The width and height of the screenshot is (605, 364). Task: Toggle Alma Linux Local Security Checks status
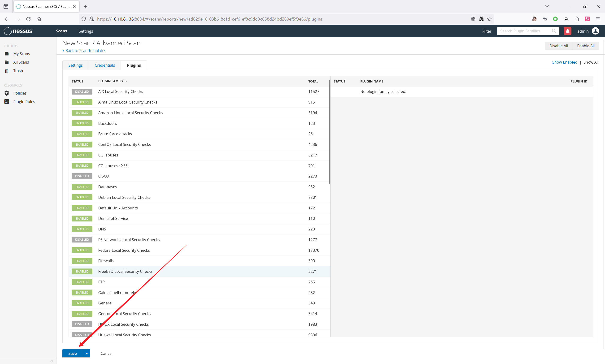click(x=82, y=102)
